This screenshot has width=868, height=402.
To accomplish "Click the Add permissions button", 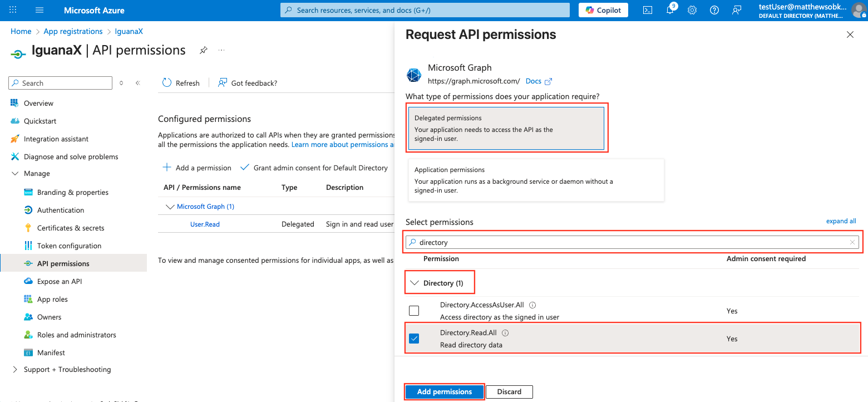I will [445, 392].
